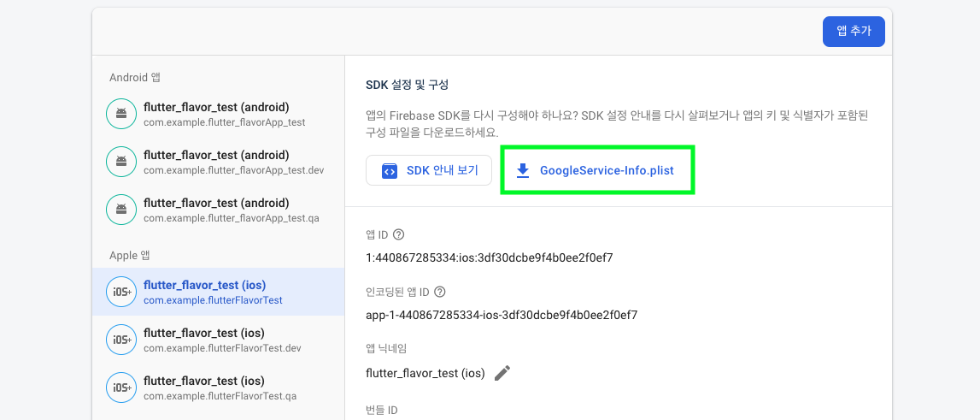This screenshot has height=420, width=980.
Task: Open help icon next to 인코딩된 앱 ID
Action: pos(440,292)
